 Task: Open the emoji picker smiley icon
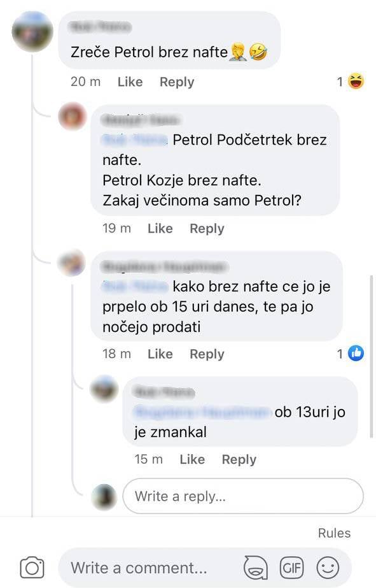[x=328, y=568]
